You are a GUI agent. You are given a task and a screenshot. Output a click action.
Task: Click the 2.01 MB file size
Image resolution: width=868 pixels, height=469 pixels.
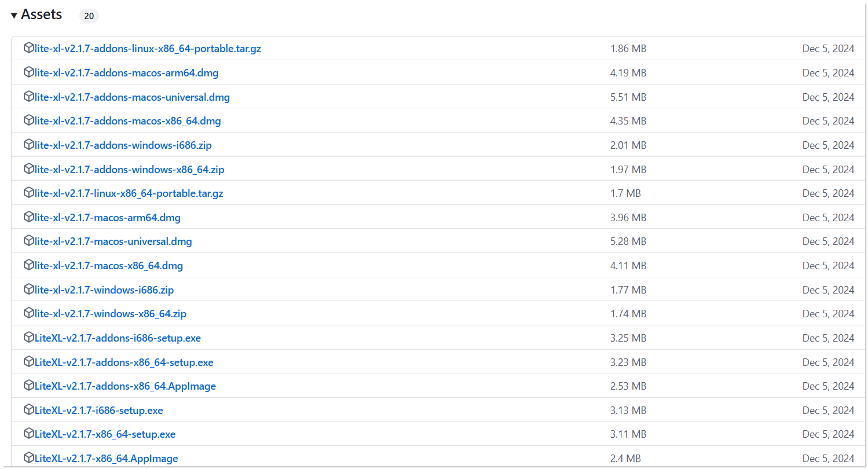click(x=628, y=145)
